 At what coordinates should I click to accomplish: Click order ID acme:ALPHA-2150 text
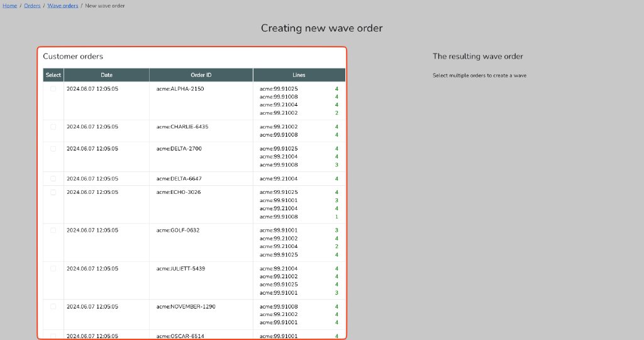pos(180,89)
